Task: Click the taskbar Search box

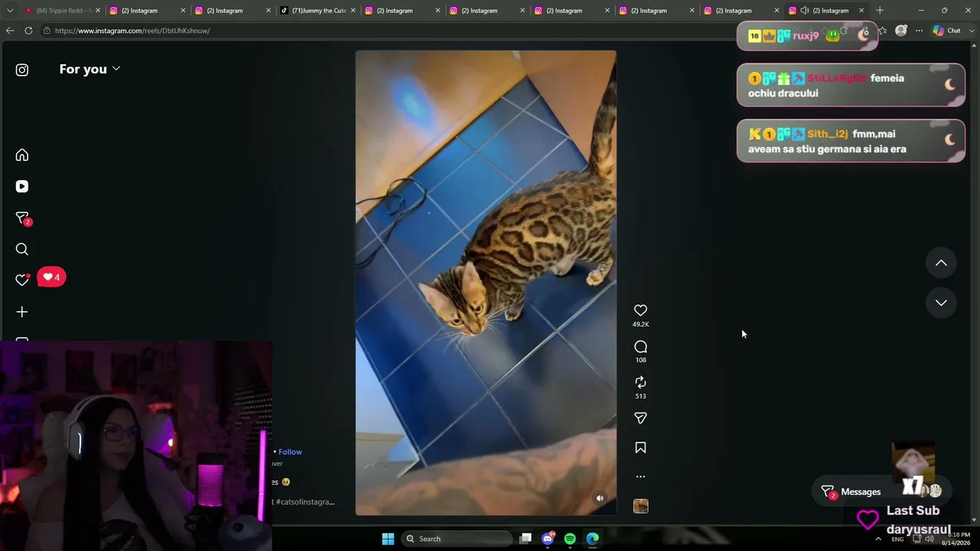Action: pyautogui.click(x=457, y=539)
